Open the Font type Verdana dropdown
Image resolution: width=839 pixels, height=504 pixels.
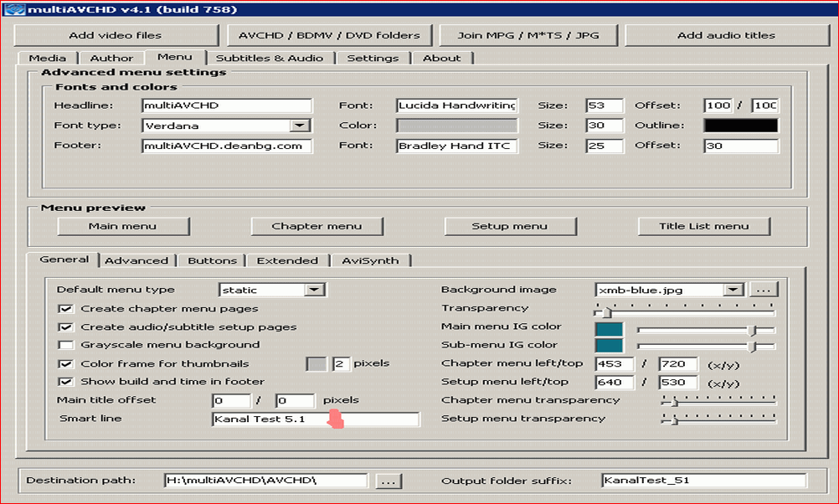[300, 126]
